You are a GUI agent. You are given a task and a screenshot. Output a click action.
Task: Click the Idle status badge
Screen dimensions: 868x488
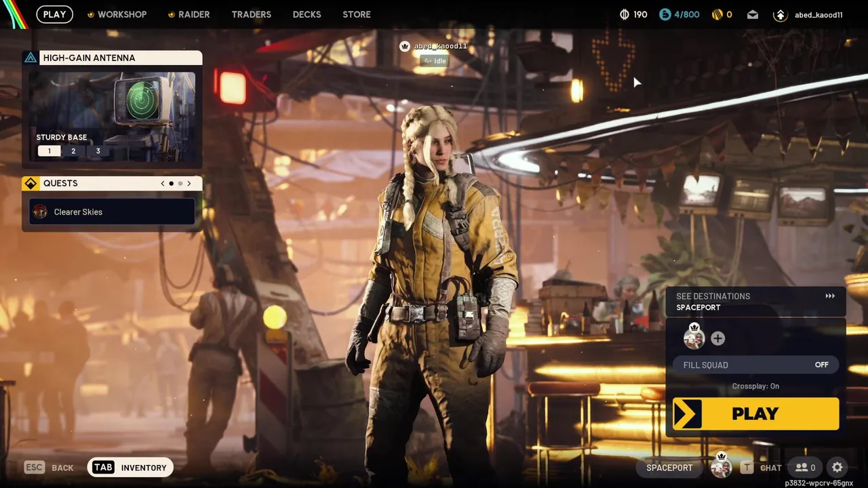tap(434, 61)
